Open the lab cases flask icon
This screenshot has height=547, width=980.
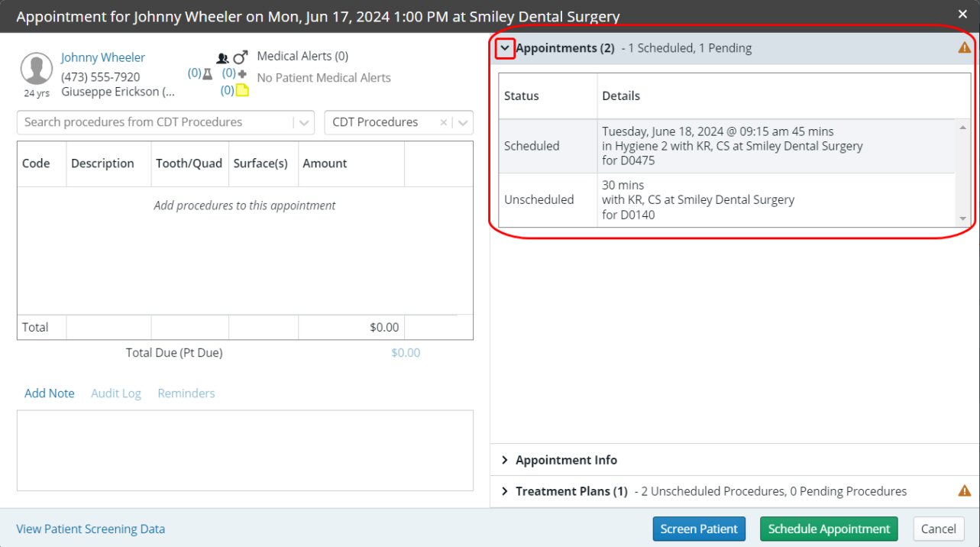point(207,74)
